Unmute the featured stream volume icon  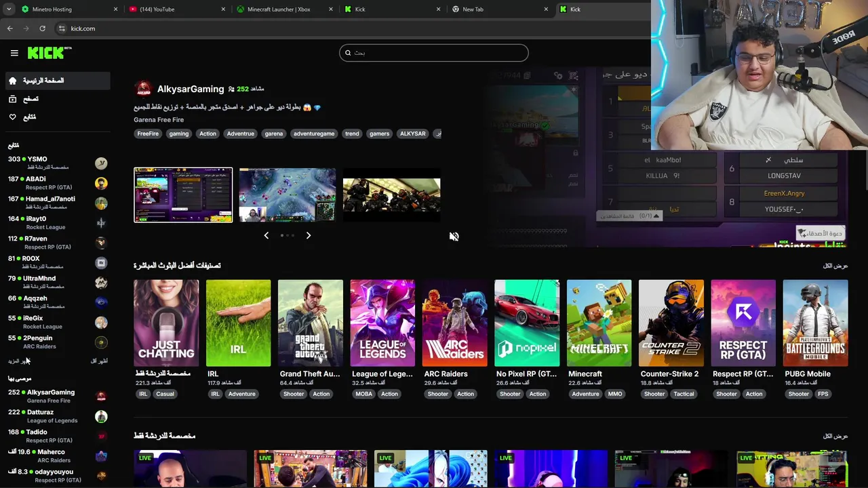pyautogui.click(x=454, y=237)
